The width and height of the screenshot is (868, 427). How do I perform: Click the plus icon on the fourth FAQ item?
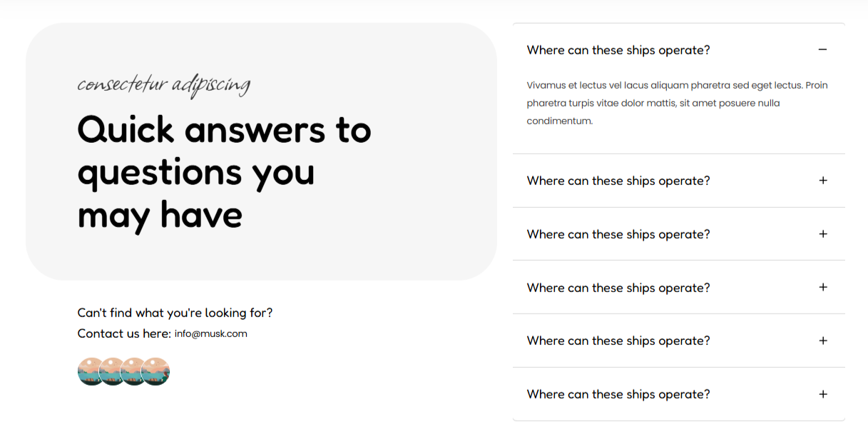coord(822,287)
